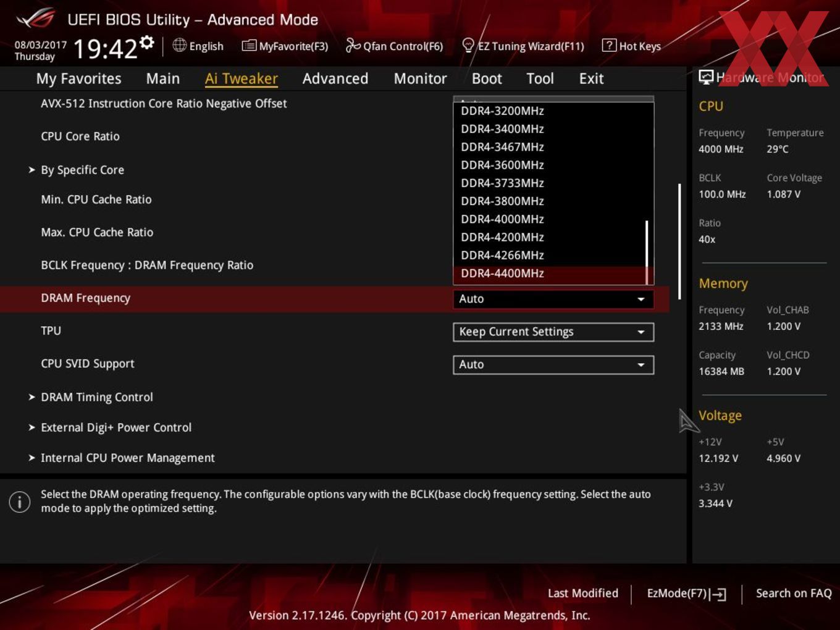
Task: Click the dropdown list scrollbar thumb
Action: 647,252
